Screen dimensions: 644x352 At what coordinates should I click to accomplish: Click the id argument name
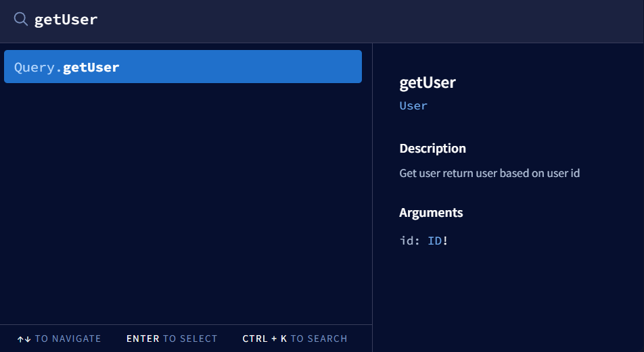tap(406, 241)
